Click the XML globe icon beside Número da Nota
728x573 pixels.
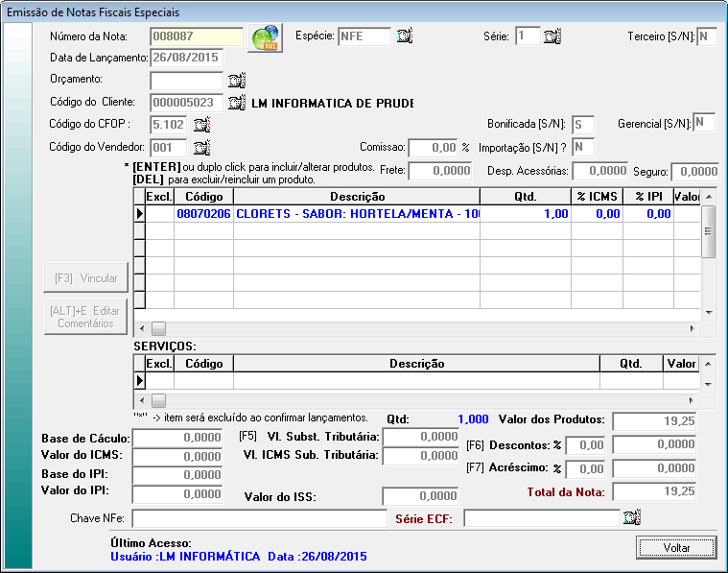coord(263,37)
